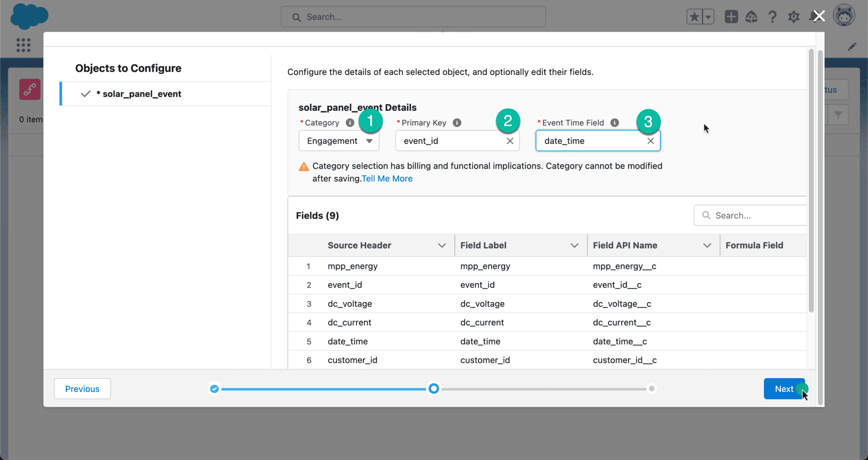
Task: Click the Fields search box
Action: point(751,215)
